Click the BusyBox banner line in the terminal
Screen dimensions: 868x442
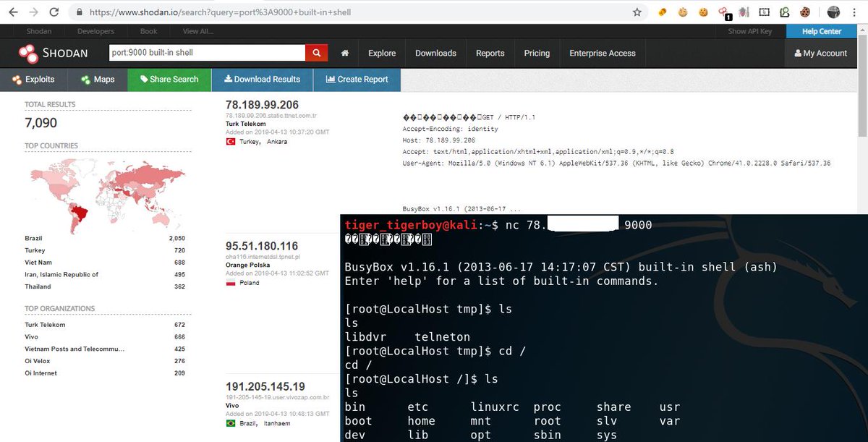(561, 267)
